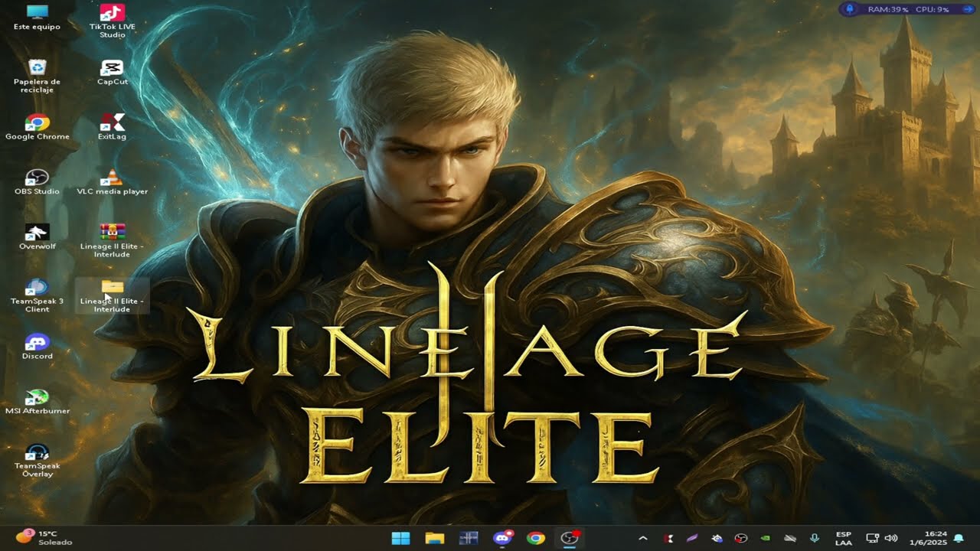Click the purple feather tray icon

[x=692, y=538]
